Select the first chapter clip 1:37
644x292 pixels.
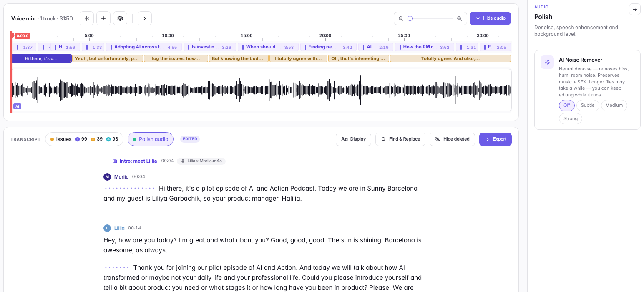[x=24, y=47]
